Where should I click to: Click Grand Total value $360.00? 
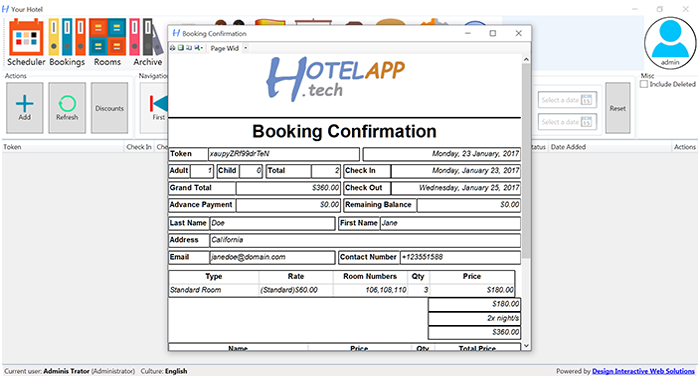coord(288,188)
